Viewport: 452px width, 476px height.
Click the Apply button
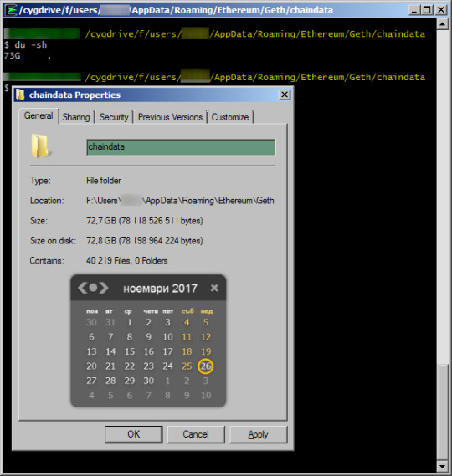pos(258,434)
